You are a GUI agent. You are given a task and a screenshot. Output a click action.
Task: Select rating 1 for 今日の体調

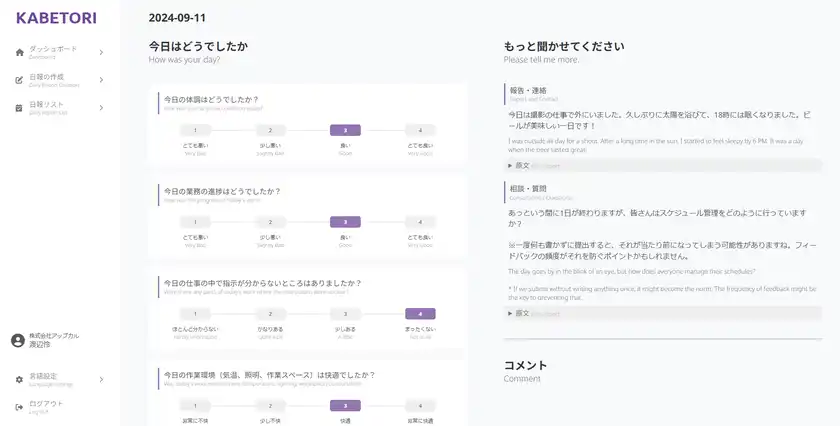pyautogui.click(x=196, y=130)
